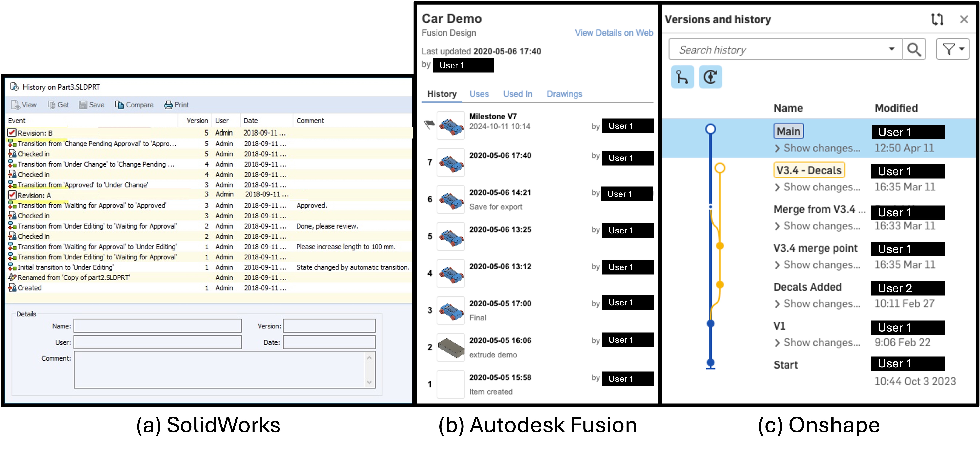Click the Get toolbar icon
The width and height of the screenshot is (980, 453).
[52, 105]
